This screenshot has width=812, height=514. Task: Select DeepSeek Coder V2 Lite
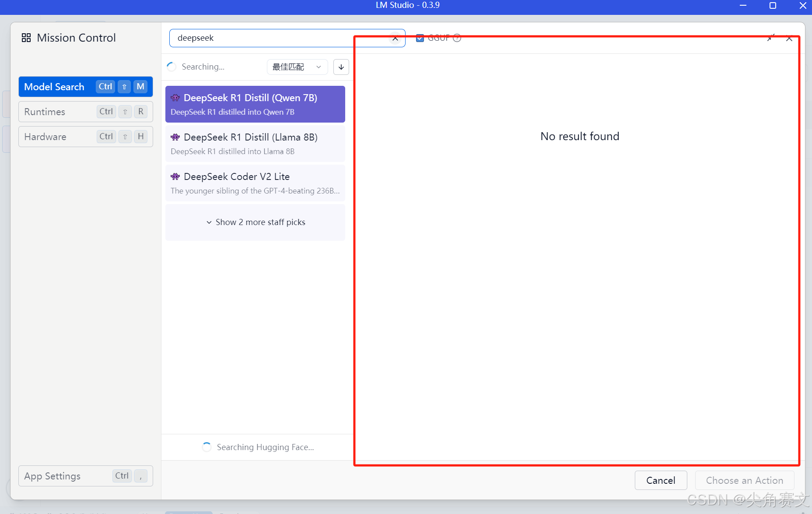pyautogui.click(x=255, y=183)
